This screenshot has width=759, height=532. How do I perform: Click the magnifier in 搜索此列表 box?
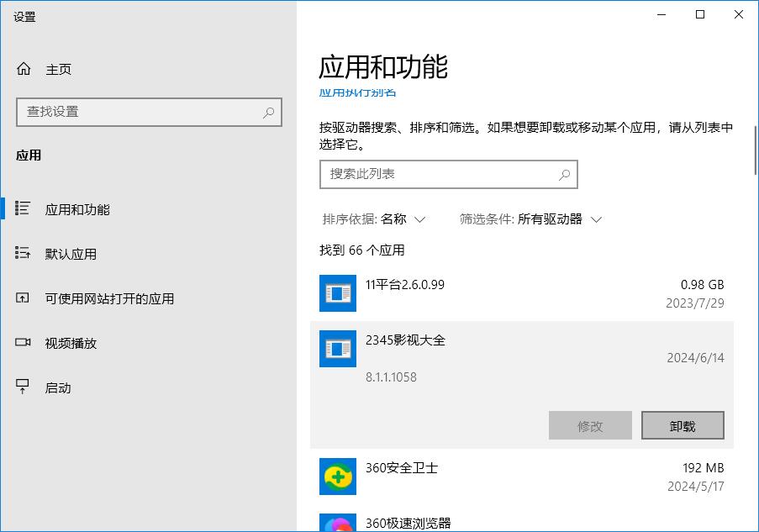coord(564,175)
